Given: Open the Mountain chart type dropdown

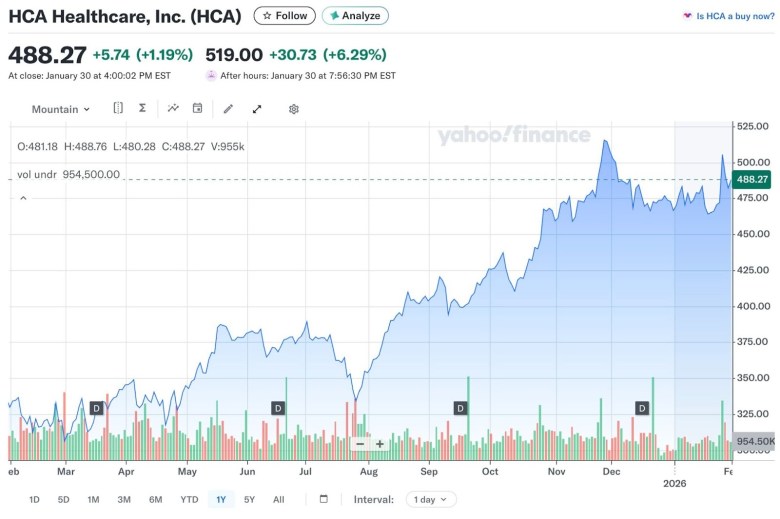Looking at the screenshot, I should 60,109.
